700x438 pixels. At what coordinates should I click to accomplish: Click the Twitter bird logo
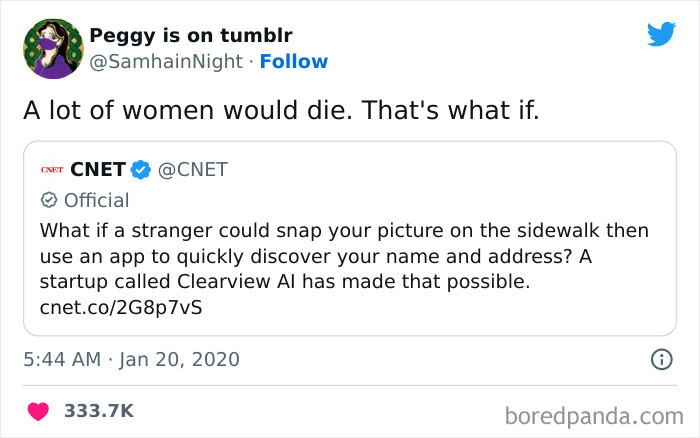click(661, 34)
